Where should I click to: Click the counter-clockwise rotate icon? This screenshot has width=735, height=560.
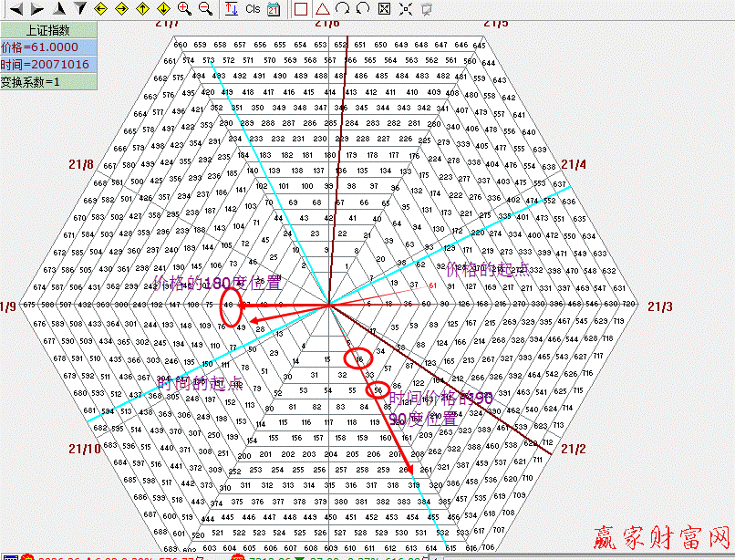click(363, 9)
